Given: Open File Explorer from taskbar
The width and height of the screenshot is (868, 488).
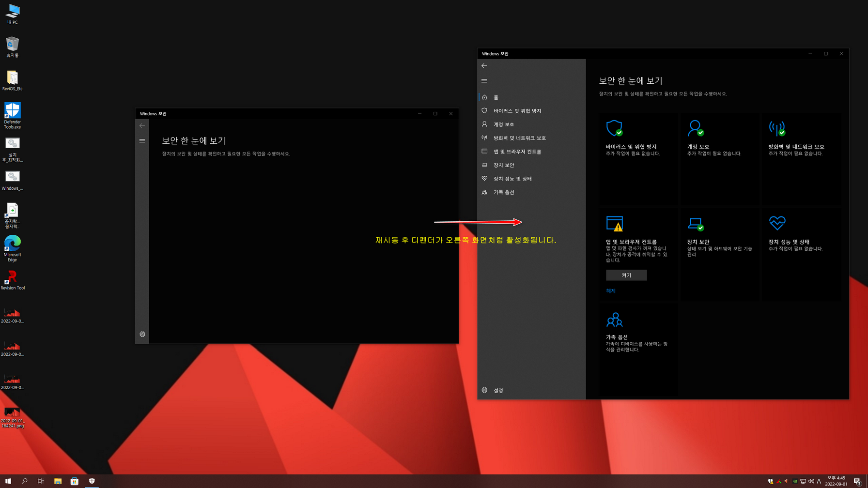Looking at the screenshot, I should point(58,481).
